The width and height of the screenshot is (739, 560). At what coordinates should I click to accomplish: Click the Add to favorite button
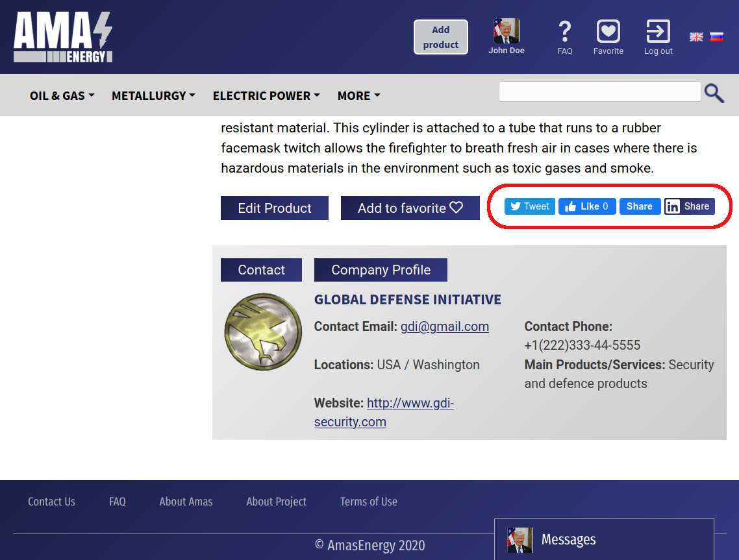click(x=410, y=208)
